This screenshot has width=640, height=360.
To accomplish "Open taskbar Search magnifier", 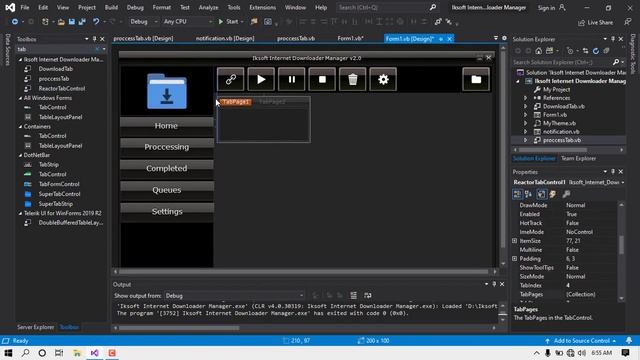I will pyautogui.click(x=25, y=353).
